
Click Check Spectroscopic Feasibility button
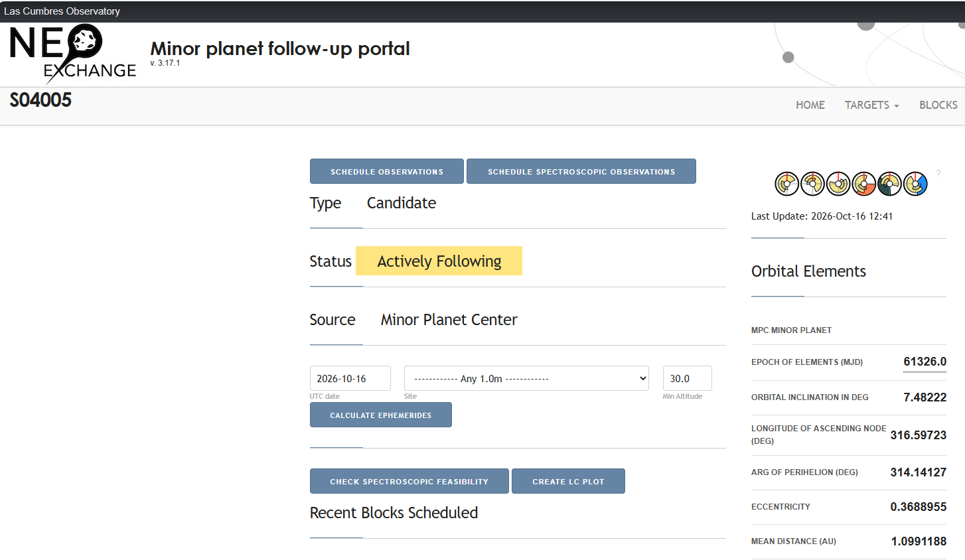(409, 481)
